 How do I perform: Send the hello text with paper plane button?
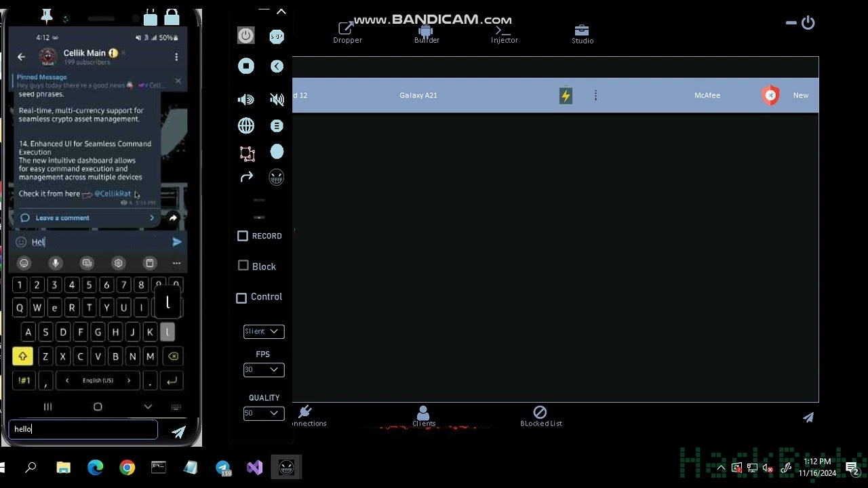pyautogui.click(x=178, y=432)
